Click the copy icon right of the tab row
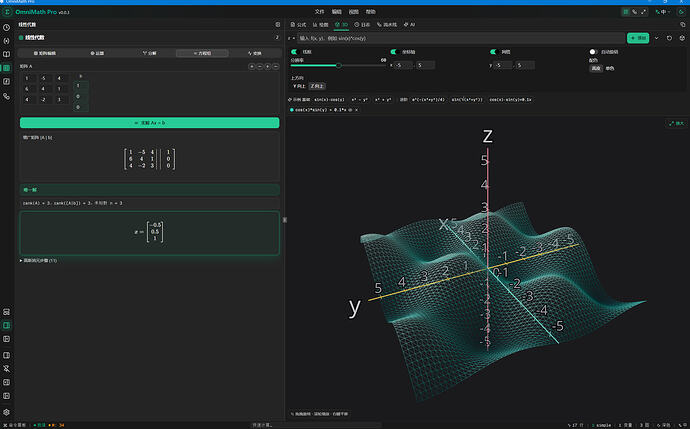Viewport: 690px width, 429px height. pos(683,25)
